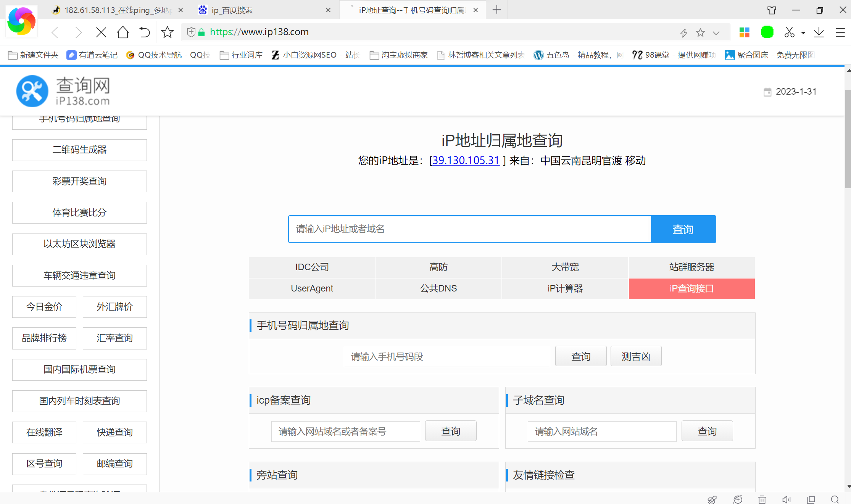Click the mute speaker icon in status bar
Viewport: 851px width, 504px height.
pos(786,499)
